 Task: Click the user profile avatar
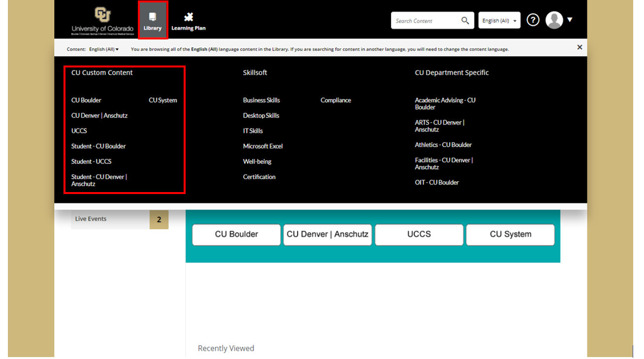pyautogui.click(x=554, y=20)
